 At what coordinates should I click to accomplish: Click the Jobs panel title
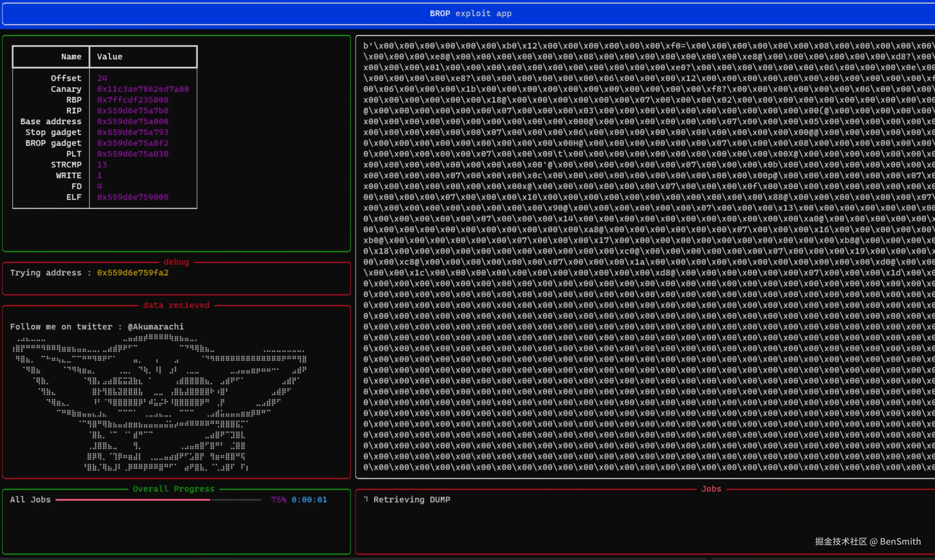click(711, 489)
